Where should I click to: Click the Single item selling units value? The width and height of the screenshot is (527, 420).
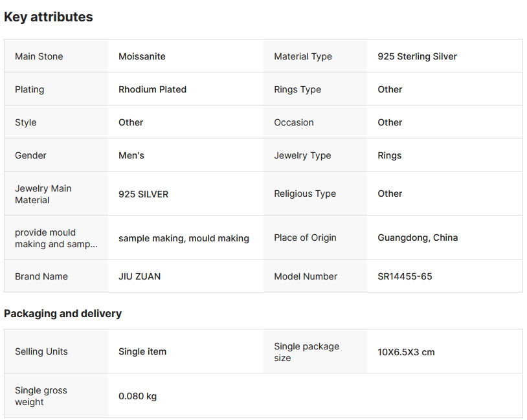coord(142,351)
